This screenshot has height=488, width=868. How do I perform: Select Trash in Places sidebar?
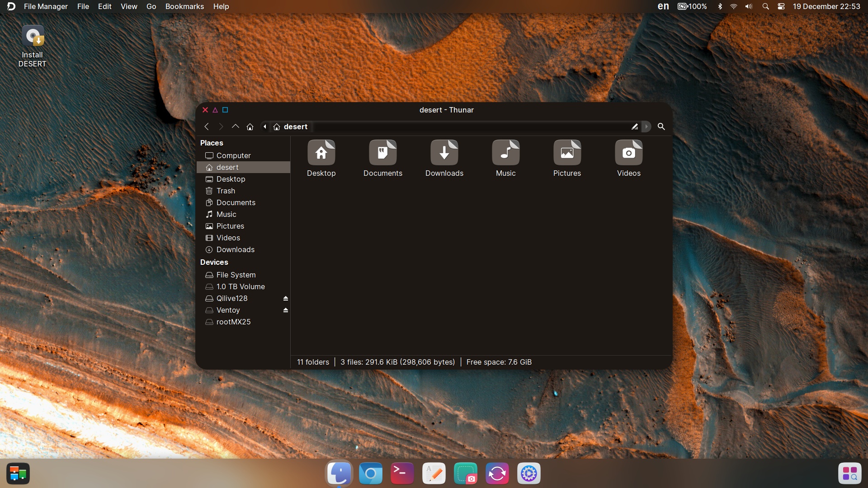pyautogui.click(x=226, y=191)
